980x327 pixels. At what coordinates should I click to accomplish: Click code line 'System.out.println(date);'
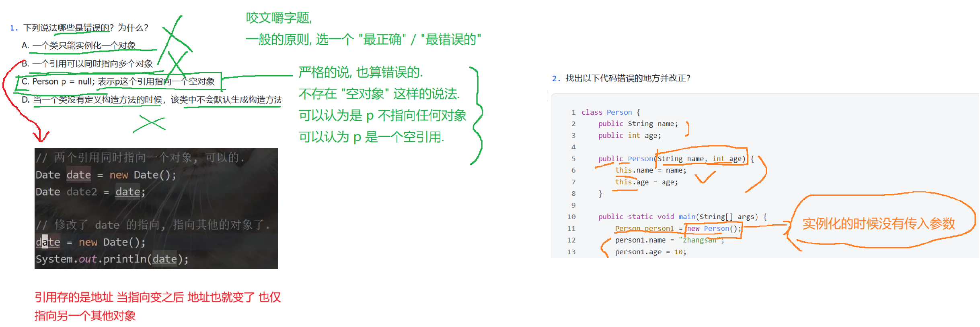coord(112,259)
